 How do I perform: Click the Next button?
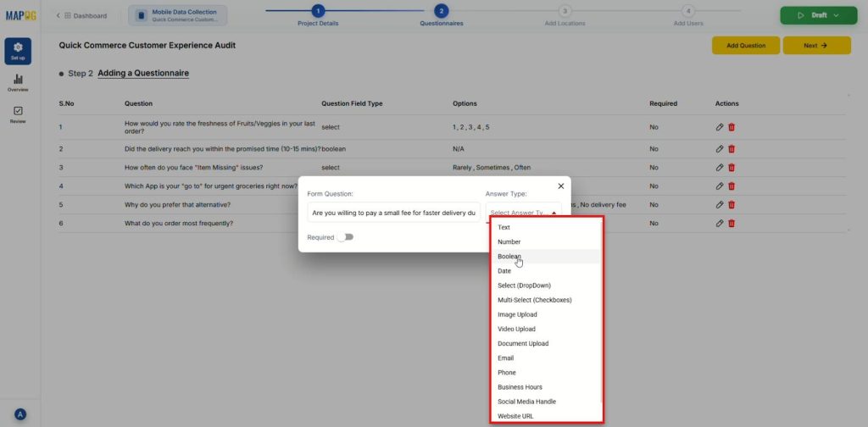point(816,46)
